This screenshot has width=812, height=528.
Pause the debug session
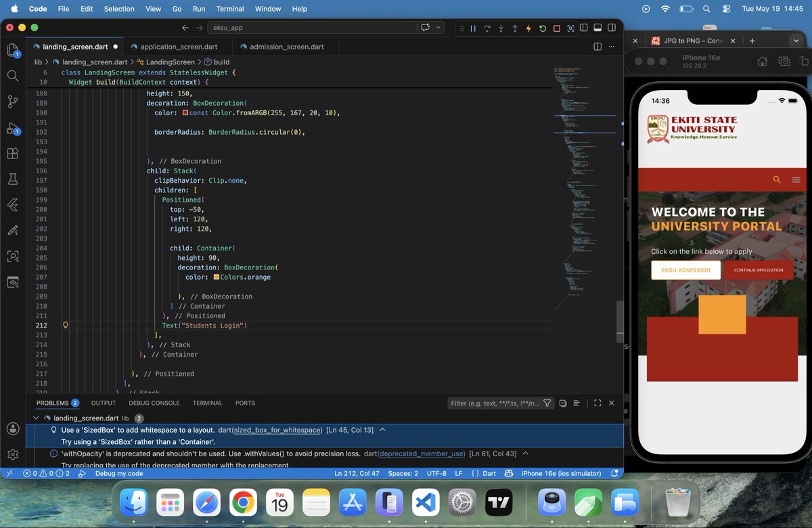[x=473, y=28]
